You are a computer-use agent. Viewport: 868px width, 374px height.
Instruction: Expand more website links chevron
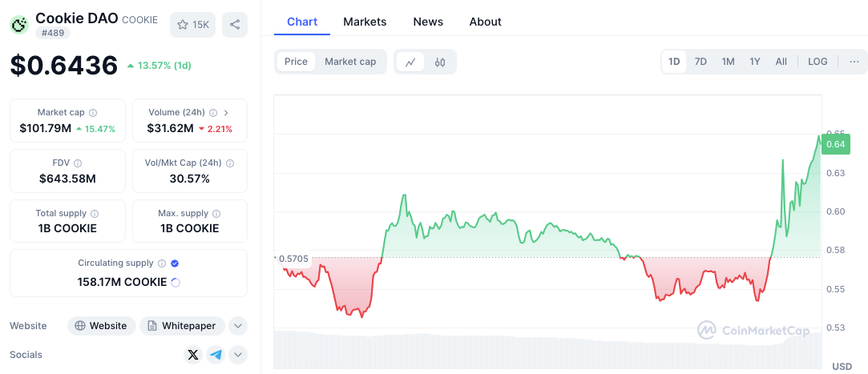(x=237, y=326)
